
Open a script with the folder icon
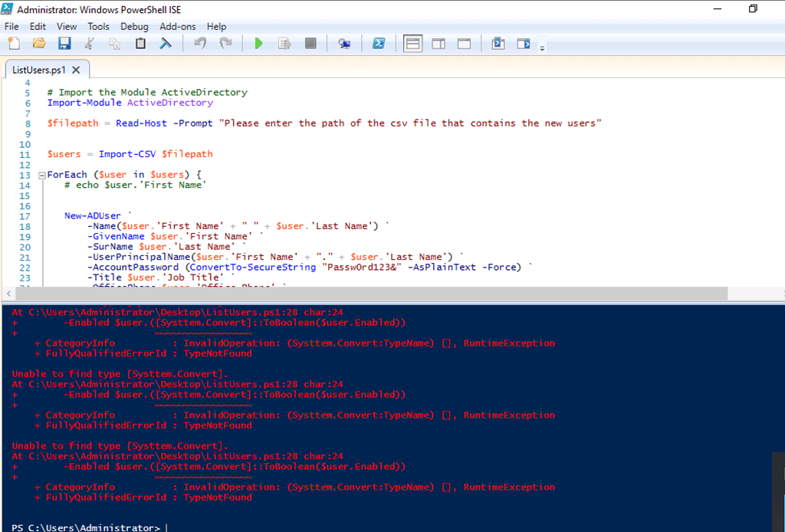pos(38,44)
